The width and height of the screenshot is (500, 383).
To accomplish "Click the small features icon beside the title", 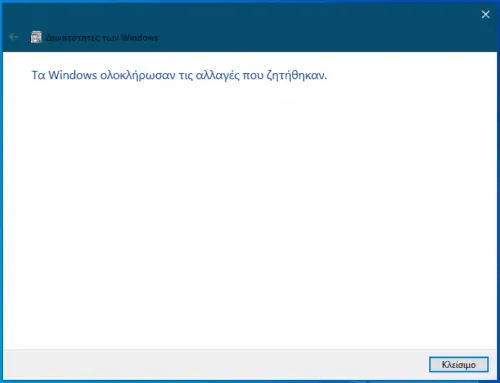I will [x=36, y=37].
